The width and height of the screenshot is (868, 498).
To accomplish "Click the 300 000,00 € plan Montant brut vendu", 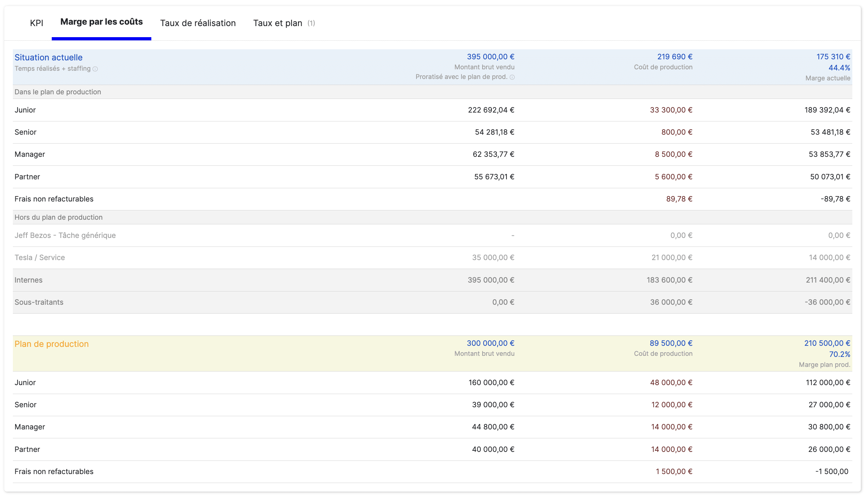I will (490, 343).
